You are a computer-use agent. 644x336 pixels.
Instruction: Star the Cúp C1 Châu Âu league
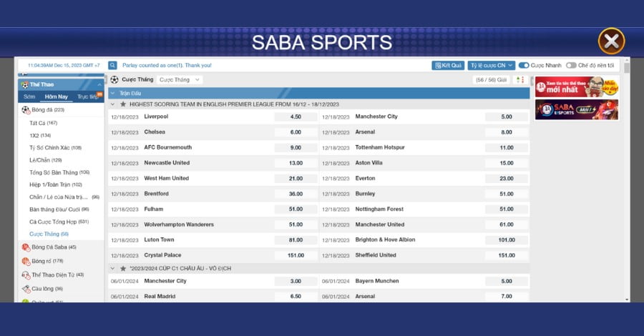click(x=123, y=268)
